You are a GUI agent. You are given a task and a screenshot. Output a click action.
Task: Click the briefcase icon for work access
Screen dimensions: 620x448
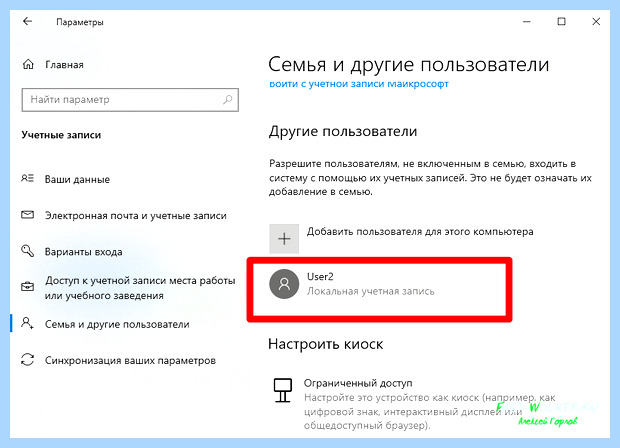27,287
